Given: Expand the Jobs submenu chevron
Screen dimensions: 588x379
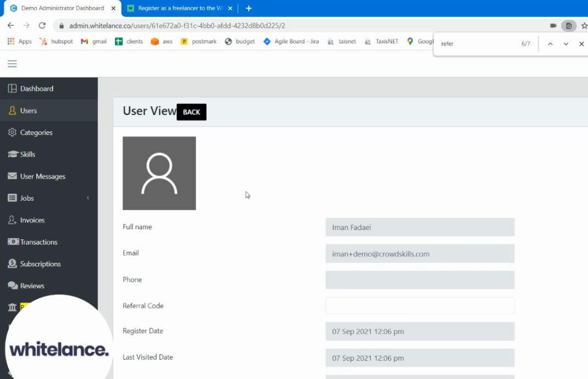Looking at the screenshot, I should point(88,198).
